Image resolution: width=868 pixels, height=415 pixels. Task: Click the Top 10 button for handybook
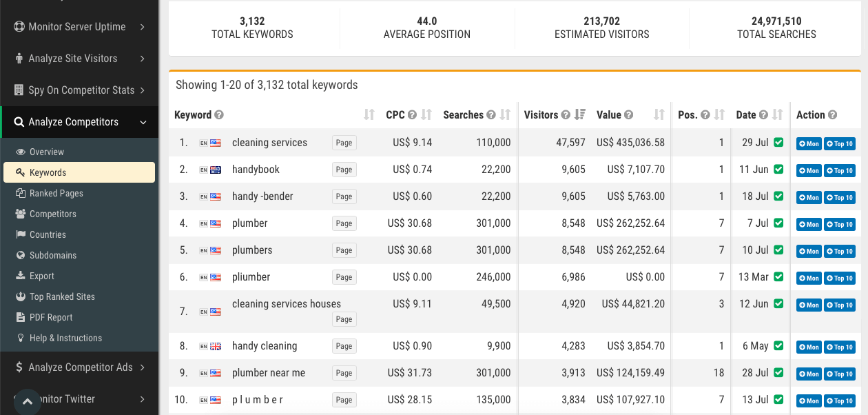[840, 170]
